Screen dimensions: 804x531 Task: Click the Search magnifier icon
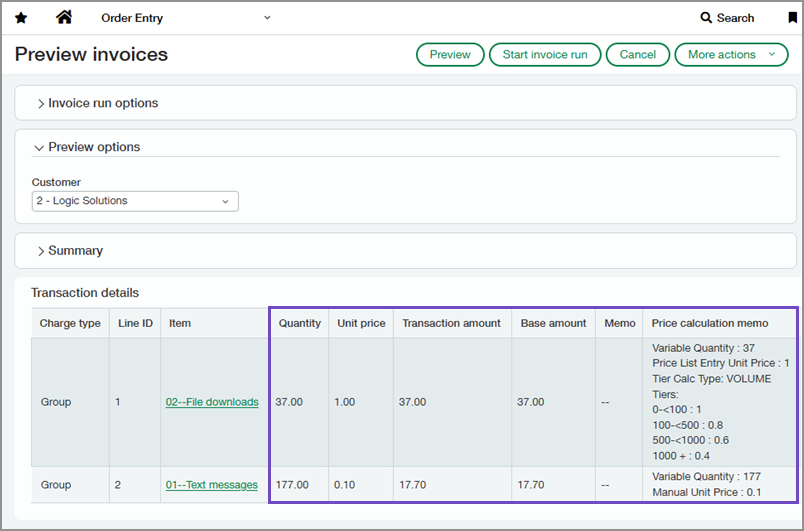pyautogui.click(x=706, y=18)
